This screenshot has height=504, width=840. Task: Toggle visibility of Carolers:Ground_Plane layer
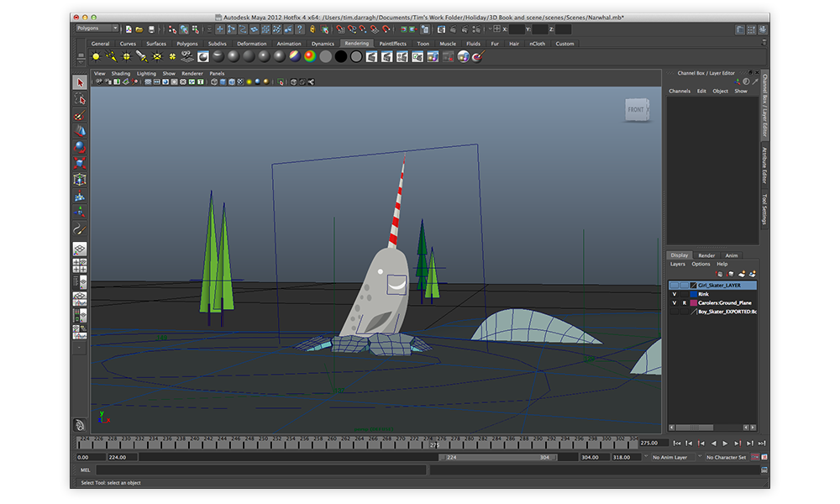pos(674,302)
